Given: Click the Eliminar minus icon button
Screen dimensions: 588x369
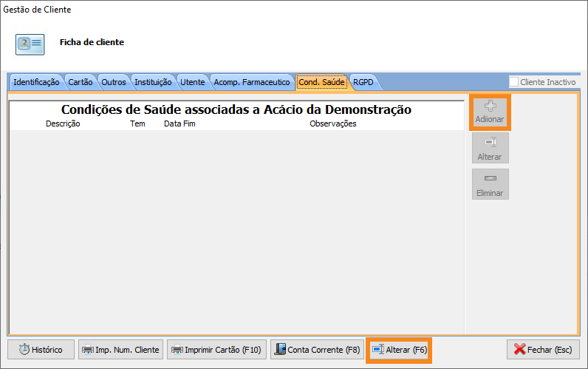Looking at the screenshot, I should tap(490, 184).
